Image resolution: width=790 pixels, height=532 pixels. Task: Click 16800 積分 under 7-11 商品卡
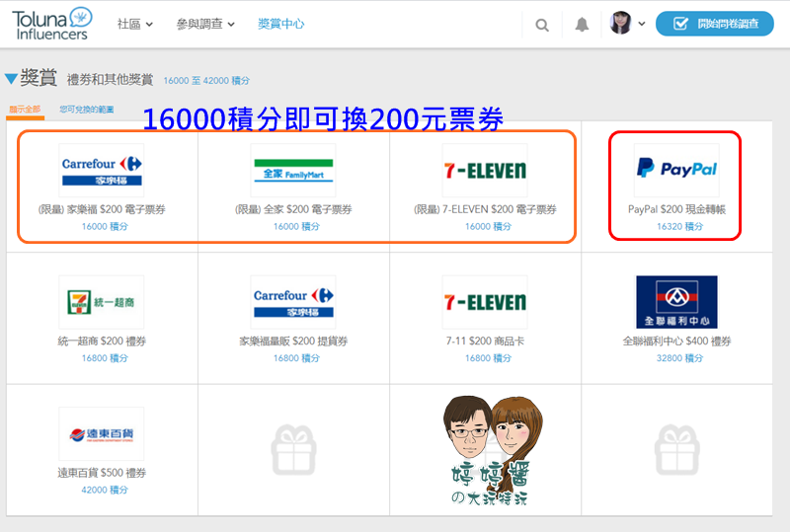(x=488, y=358)
